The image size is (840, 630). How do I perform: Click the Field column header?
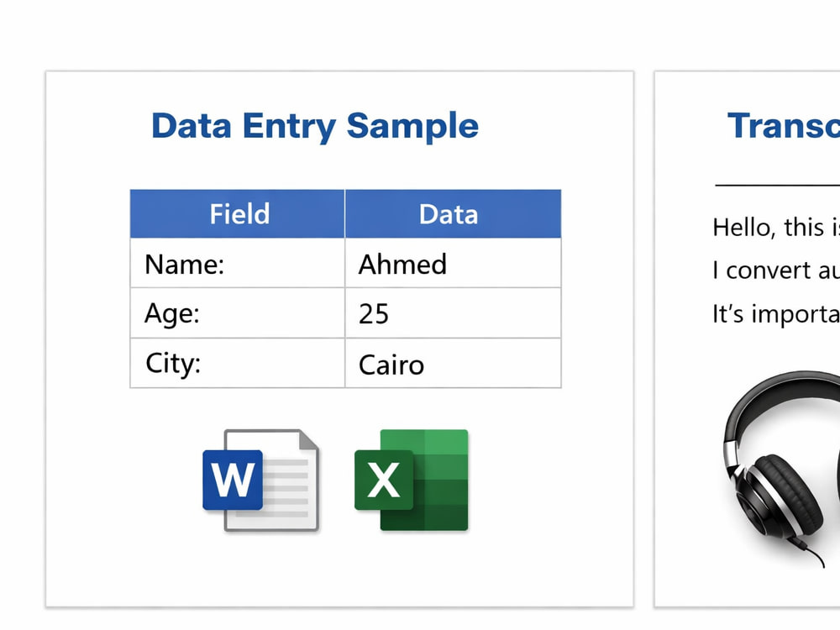238,213
